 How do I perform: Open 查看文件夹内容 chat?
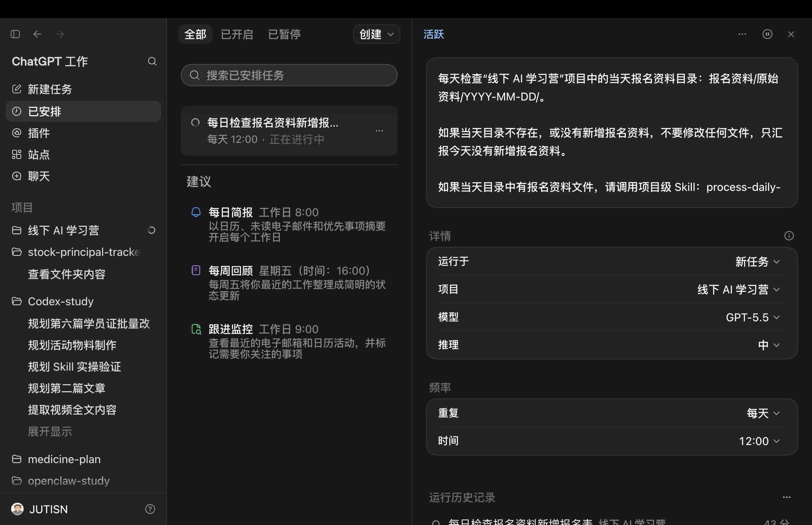pos(83,274)
